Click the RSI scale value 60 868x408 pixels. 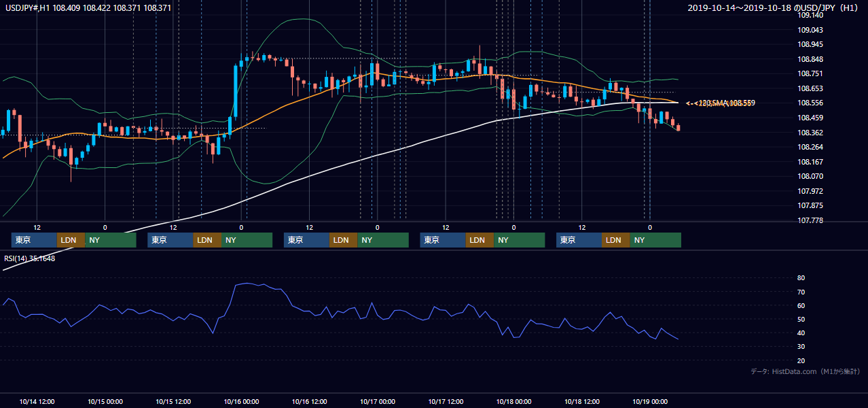click(x=801, y=305)
